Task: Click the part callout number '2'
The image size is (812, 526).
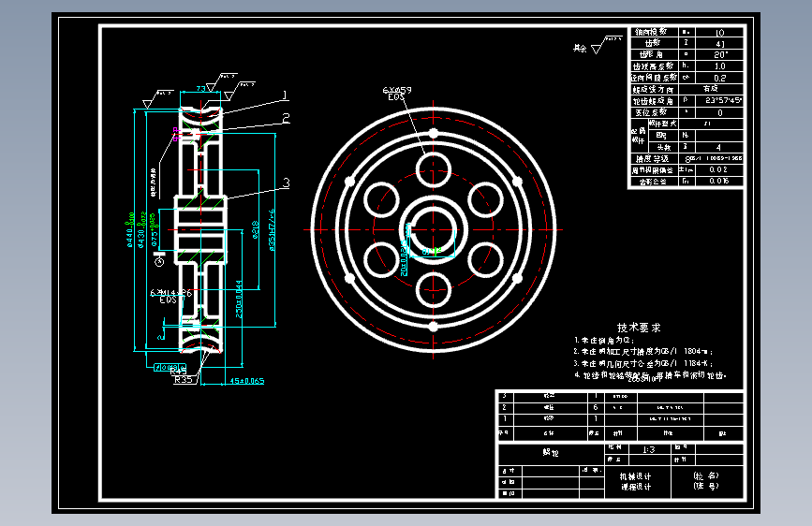Action: click(286, 119)
